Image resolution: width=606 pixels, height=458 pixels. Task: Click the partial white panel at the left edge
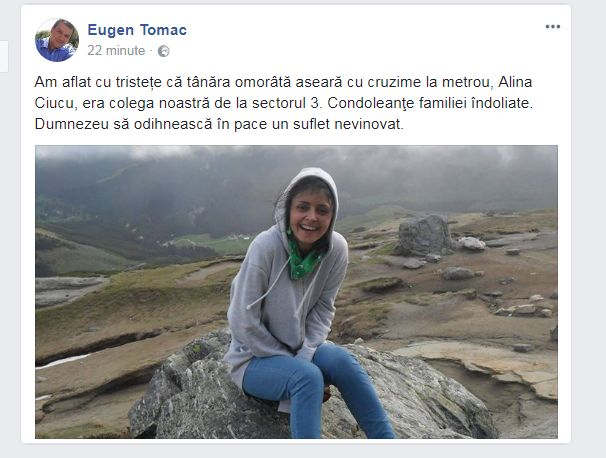pos(4,56)
